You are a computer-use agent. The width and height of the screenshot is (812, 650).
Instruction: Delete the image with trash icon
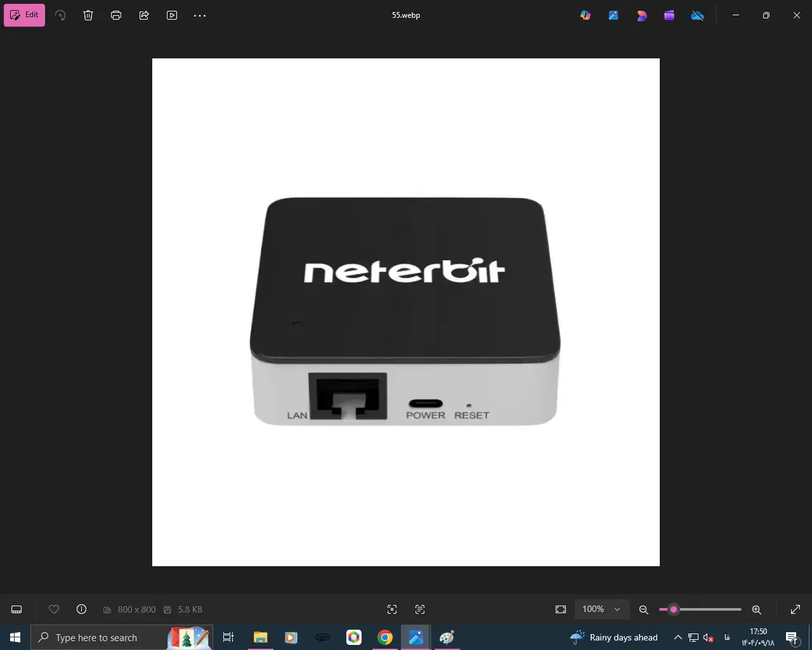tap(88, 15)
